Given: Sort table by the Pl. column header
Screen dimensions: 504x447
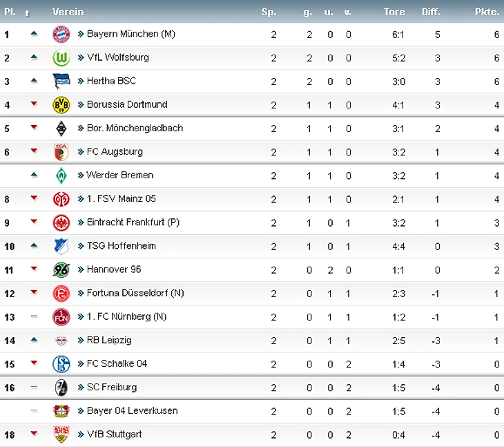Looking at the screenshot, I should click(x=8, y=12).
